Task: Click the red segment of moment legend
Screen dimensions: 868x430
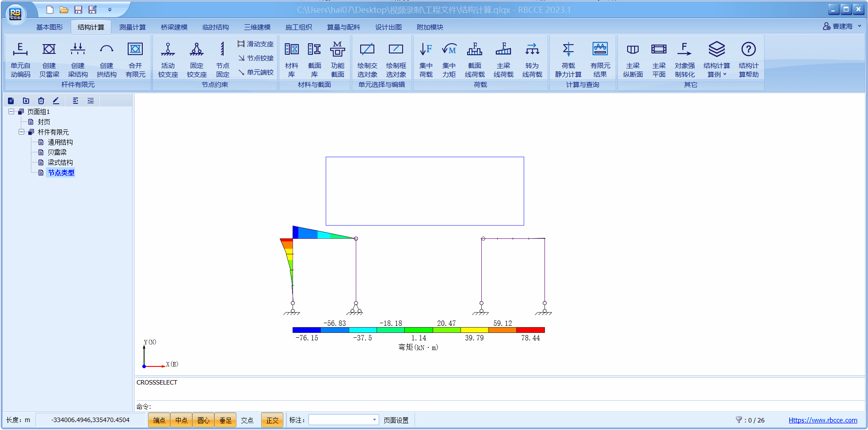Action: click(530, 330)
